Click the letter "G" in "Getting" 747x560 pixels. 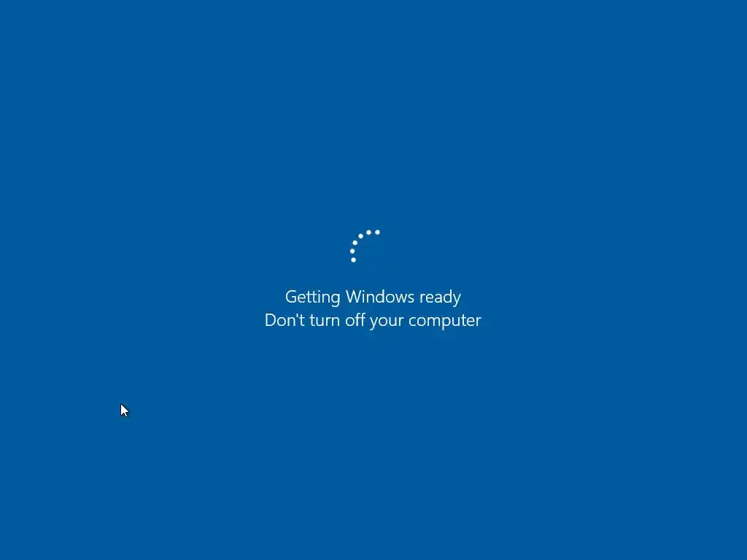tap(290, 297)
